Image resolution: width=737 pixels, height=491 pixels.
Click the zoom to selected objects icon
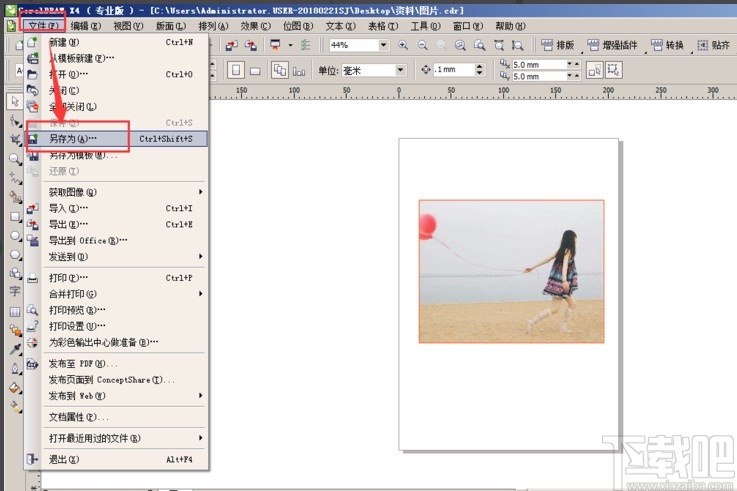[460, 45]
